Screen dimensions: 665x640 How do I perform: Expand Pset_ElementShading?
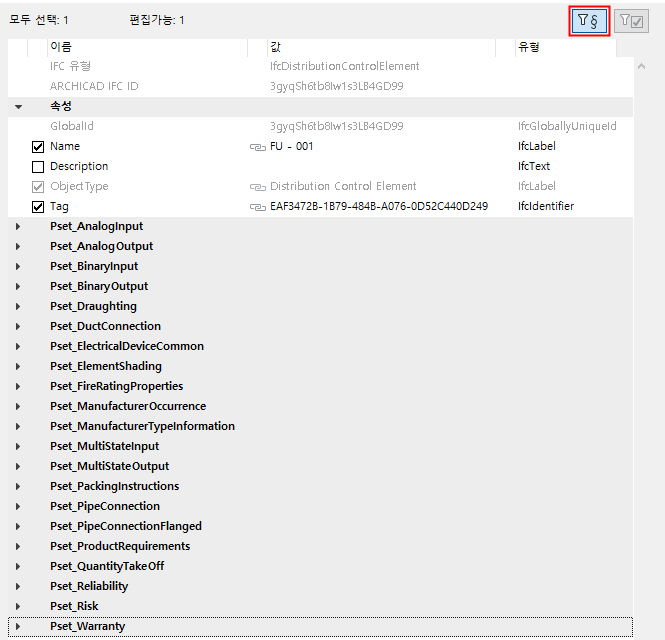[18, 366]
